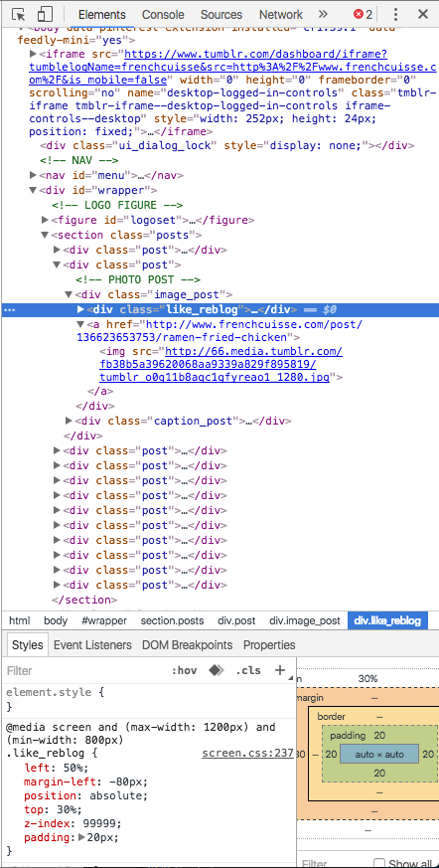Viewport: 439px width, 868px height.
Task: Select the <!-- LOGO FIGURE --> comment node
Action: tap(116, 205)
